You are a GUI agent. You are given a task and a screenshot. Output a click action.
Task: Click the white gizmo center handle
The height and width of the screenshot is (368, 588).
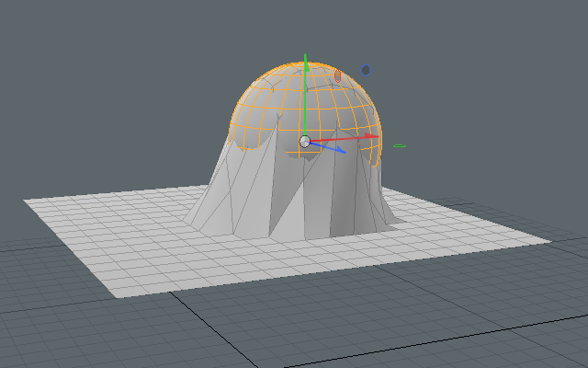click(x=305, y=142)
